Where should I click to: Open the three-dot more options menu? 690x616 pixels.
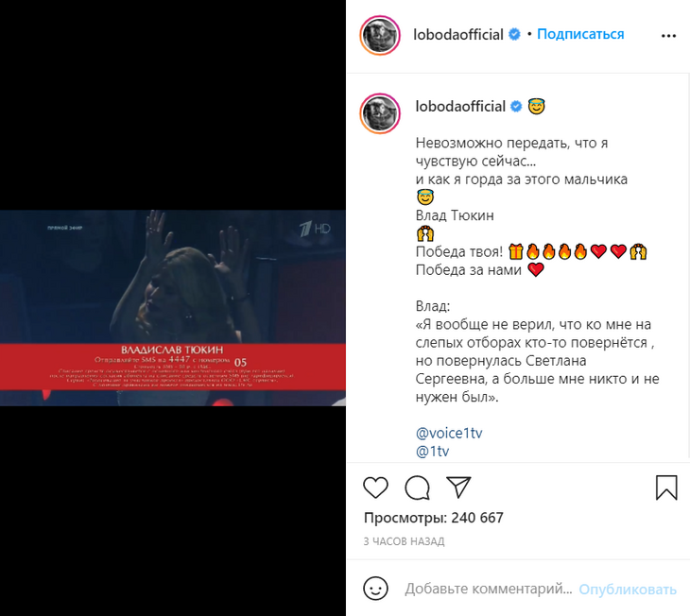pos(668,36)
